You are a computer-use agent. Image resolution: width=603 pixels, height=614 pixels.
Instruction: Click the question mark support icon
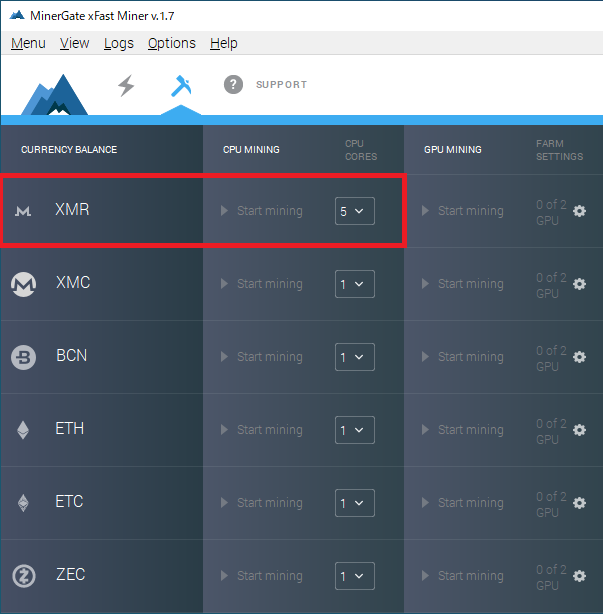point(233,85)
